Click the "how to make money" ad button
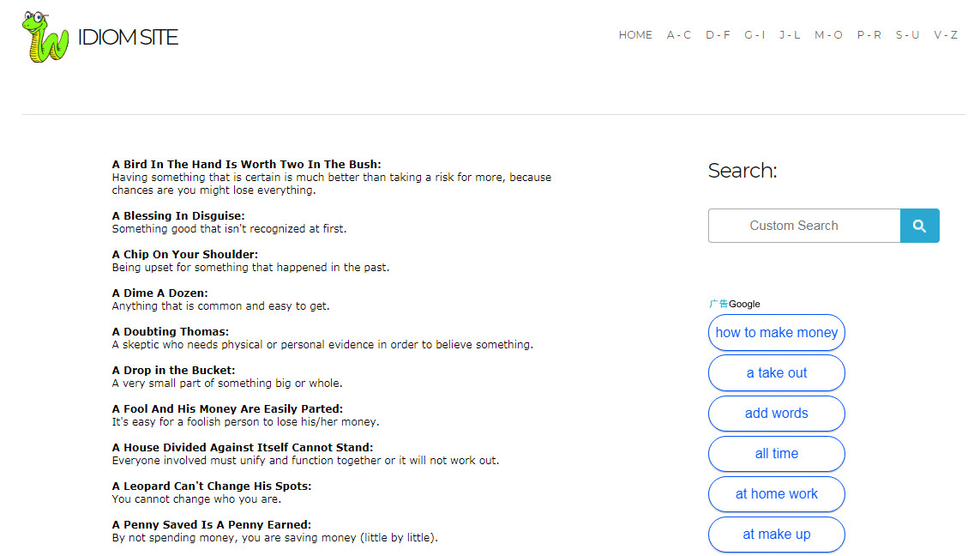The height and width of the screenshot is (556, 980). click(776, 333)
